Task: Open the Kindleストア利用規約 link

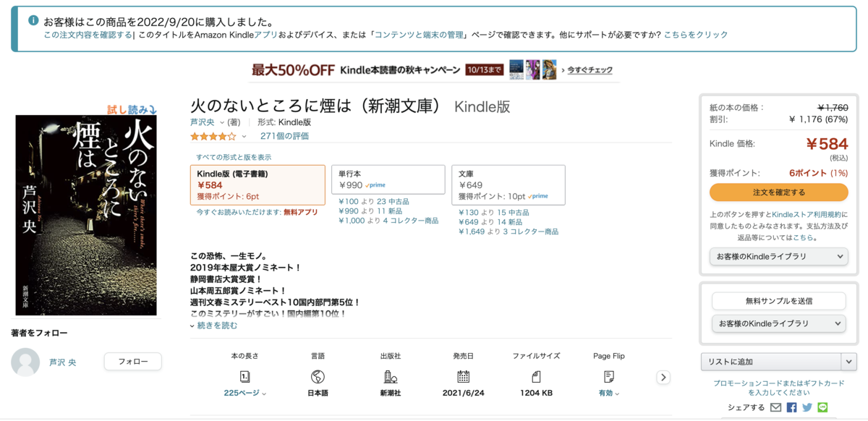Action: 806,214
